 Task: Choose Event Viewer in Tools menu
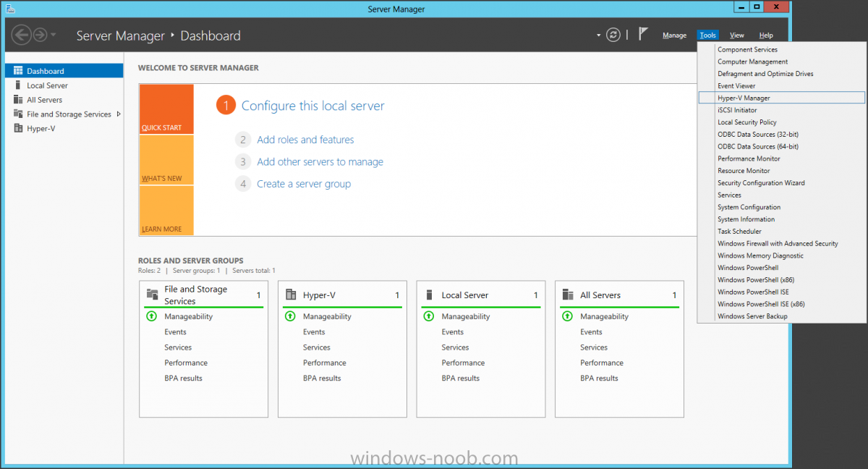coord(736,85)
